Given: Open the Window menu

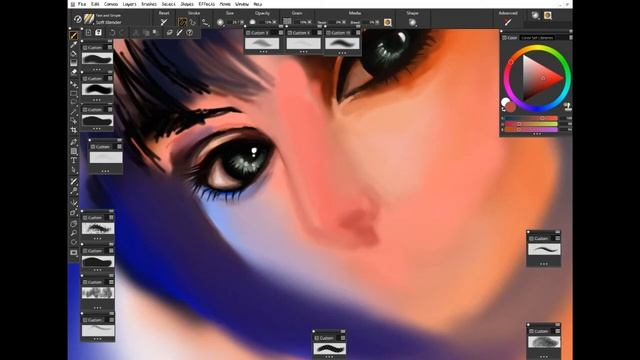Looking at the screenshot, I should (x=242, y=4).
